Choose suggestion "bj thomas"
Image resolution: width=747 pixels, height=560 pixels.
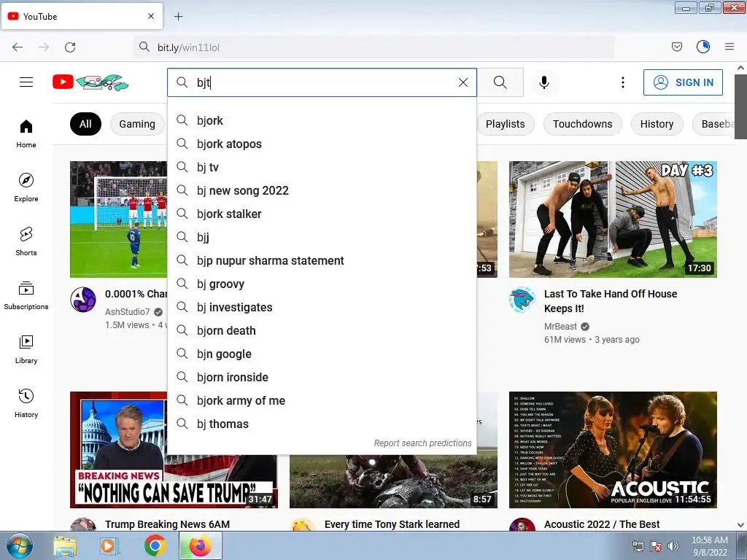(x=322, y=424)
